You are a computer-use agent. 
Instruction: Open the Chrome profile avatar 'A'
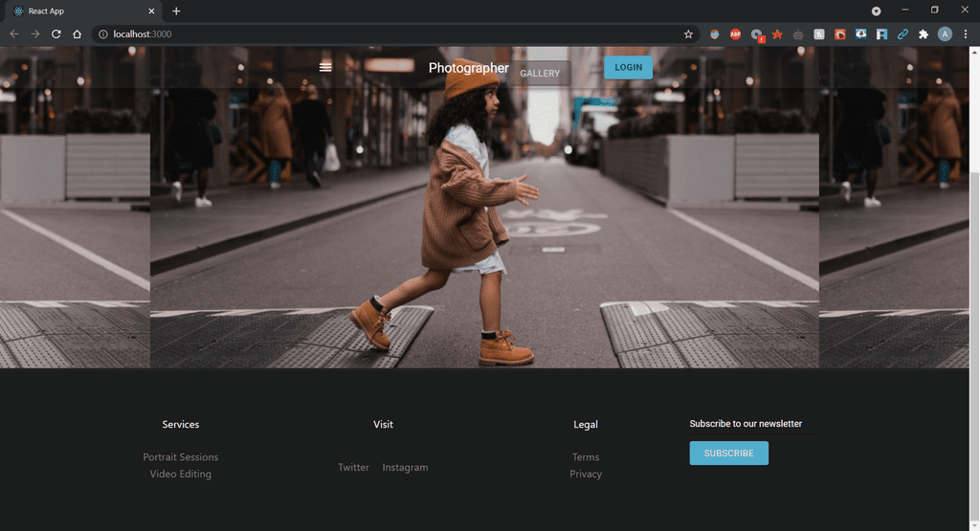pyautogui.click(x=945, y=34)
